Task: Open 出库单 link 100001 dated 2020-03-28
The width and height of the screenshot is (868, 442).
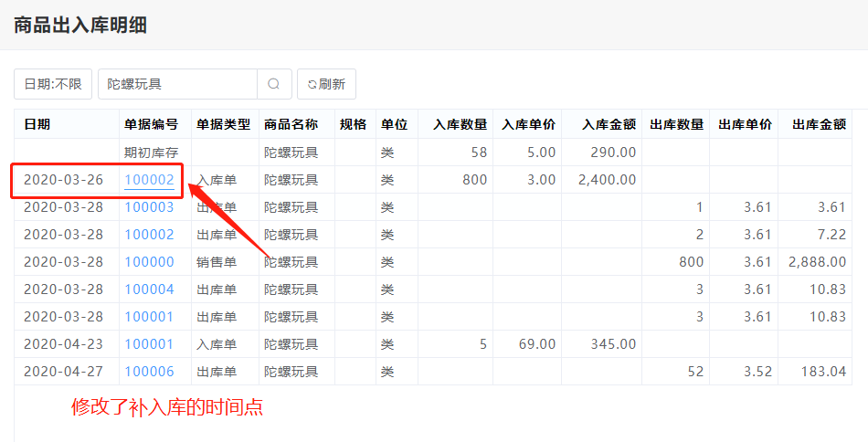Action: tap(149, 317)
